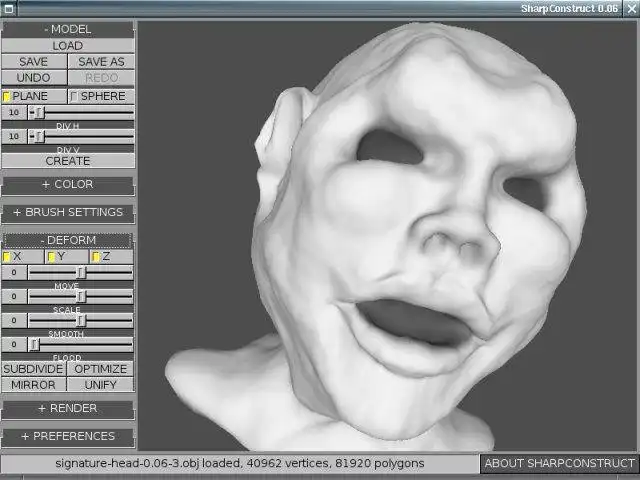Undo the last sculpting action
This screenshot has width=640, height=480.
34,78
